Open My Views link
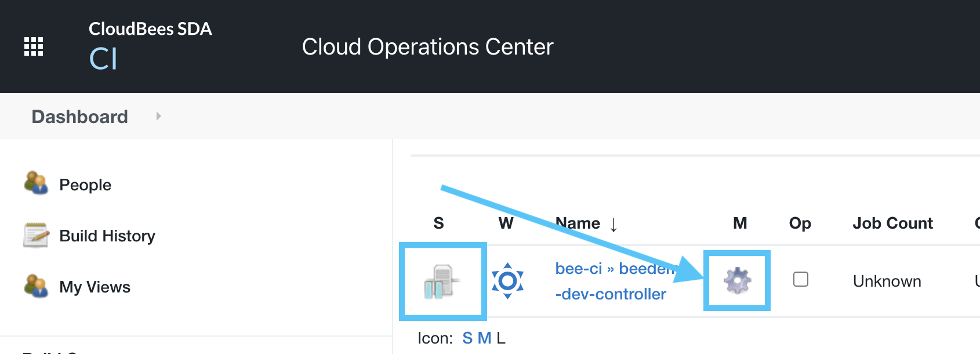980x354 pixels. (95, 287)
